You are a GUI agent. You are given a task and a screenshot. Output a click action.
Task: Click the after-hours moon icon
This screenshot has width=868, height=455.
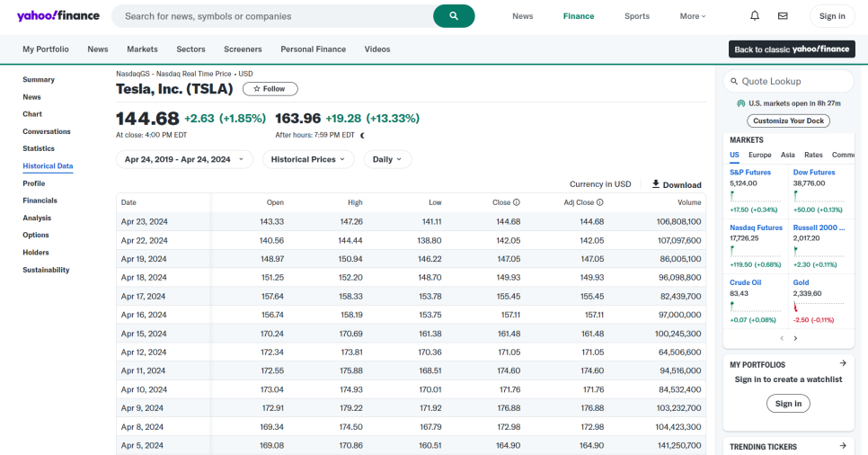point(363,135)
